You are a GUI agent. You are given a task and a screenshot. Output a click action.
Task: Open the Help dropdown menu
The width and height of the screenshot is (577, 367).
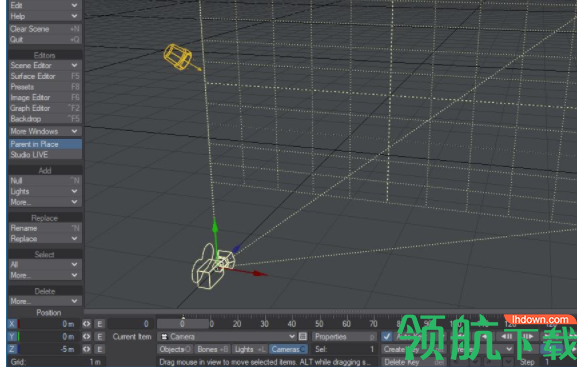(45, 16)
